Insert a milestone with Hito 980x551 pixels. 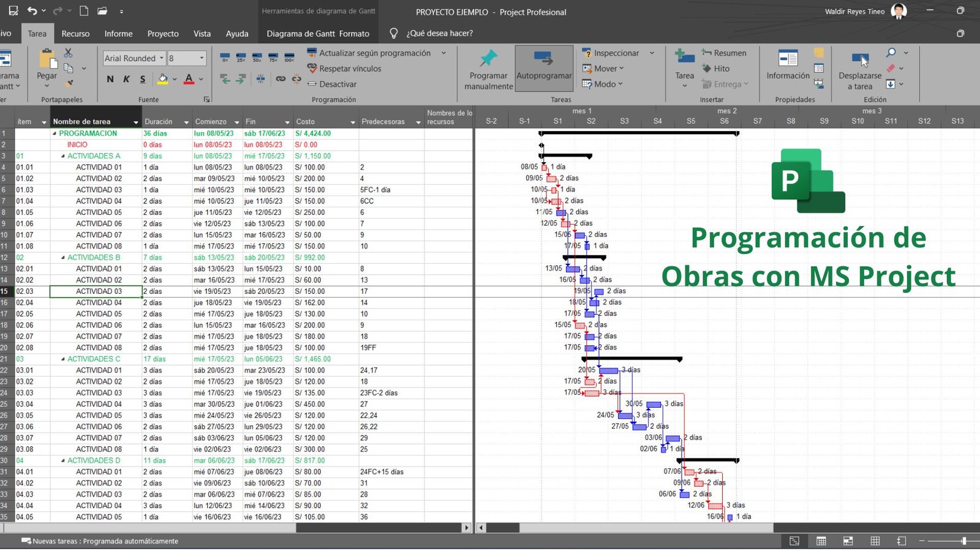(x=715, y=69)
